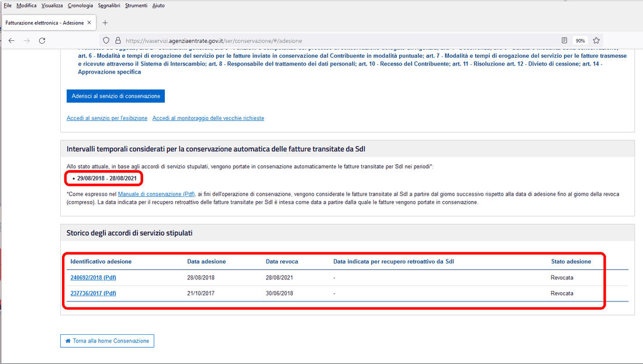Image resolution: width=643 pixels, height=364 pixels.
Task: Open the Cronologia menu
Action: pyautogui.click(x=81, y=5)
